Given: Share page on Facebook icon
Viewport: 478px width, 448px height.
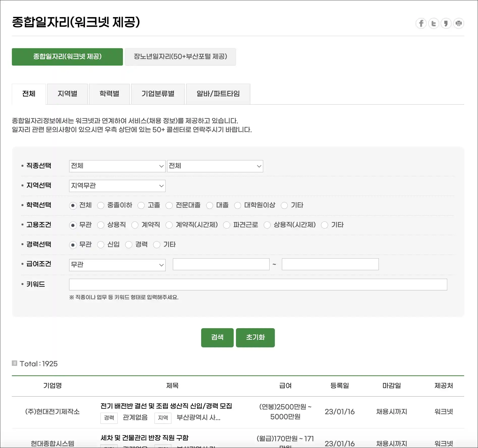Looking at the screenshot, I should tap(421, 23).
